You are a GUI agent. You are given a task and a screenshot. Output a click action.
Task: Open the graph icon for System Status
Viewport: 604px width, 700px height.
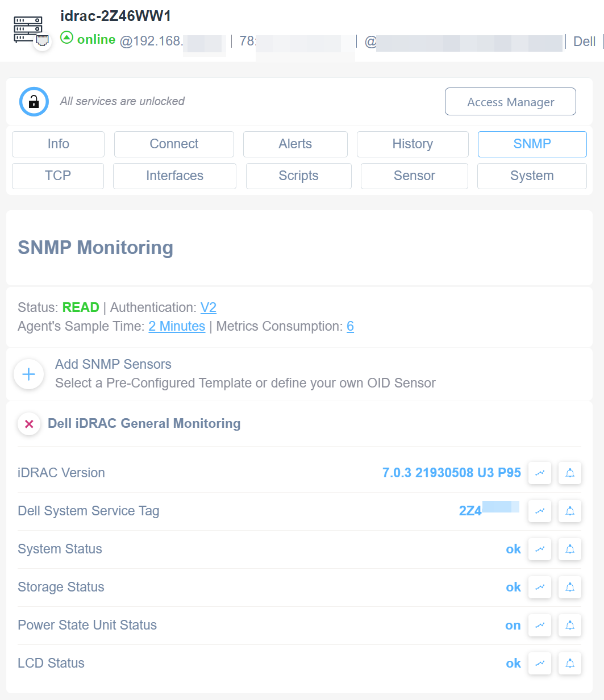tap(540, 549)
